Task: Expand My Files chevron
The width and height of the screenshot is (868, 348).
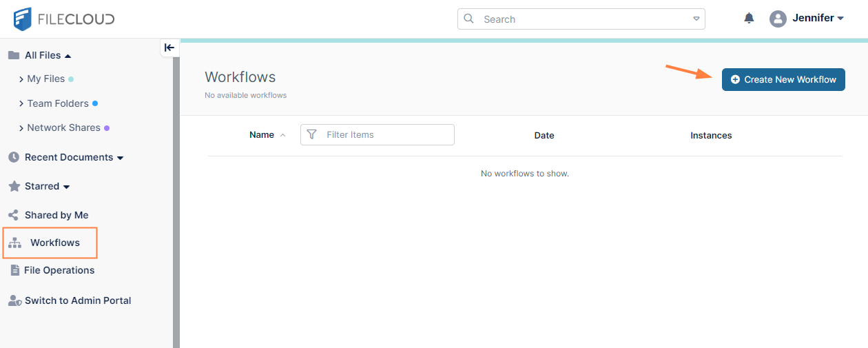Action: coord(21,79)
